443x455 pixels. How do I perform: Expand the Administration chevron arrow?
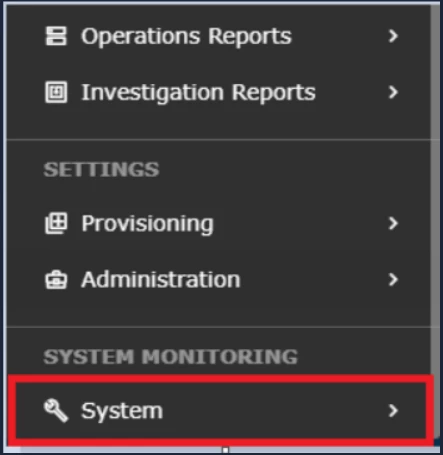393,279
